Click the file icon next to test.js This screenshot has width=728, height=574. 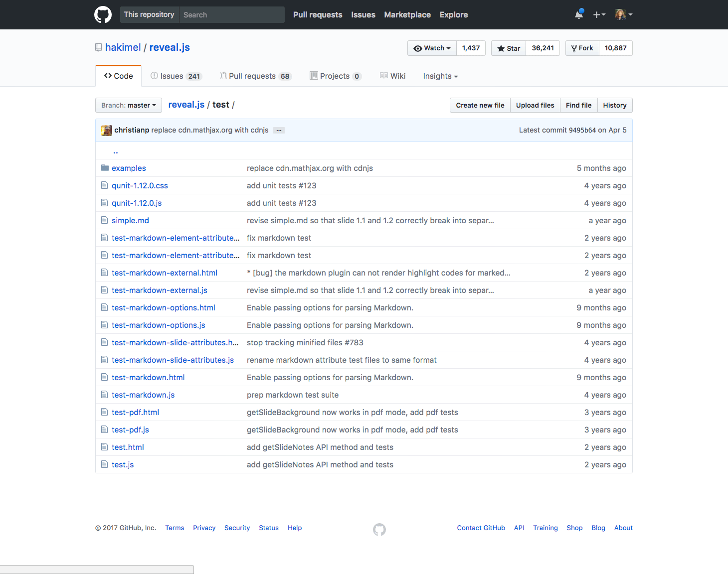(105, 464)
